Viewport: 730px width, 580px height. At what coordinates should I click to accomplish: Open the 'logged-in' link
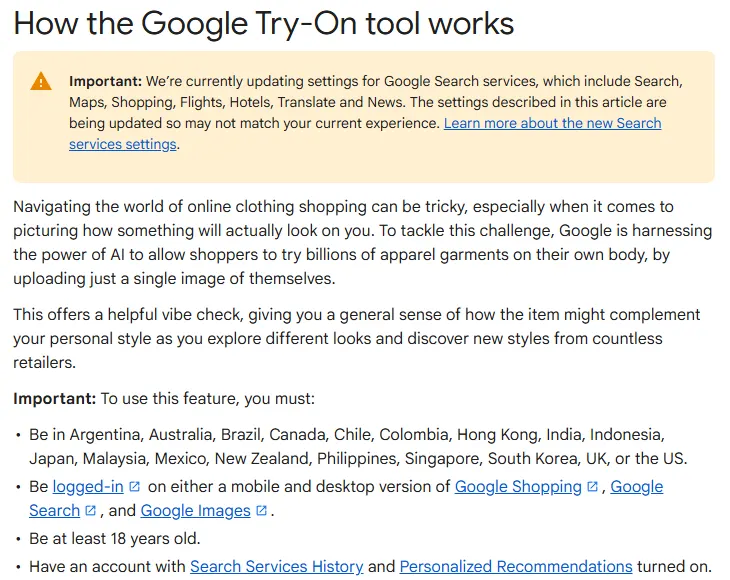point(88,486)
